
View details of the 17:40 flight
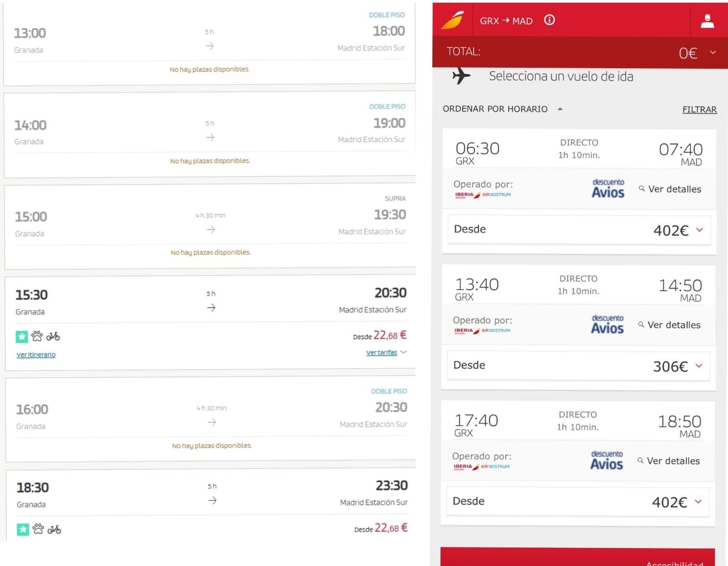point(669,461)
